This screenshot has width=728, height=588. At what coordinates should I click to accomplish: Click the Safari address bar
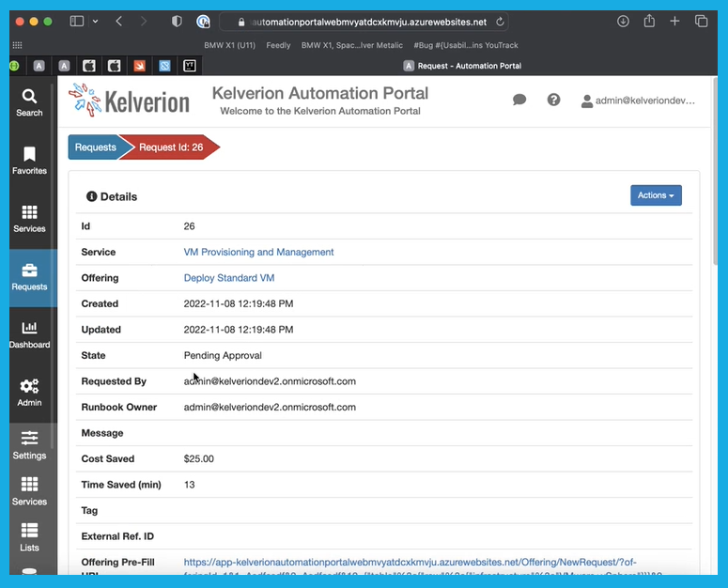364,22
